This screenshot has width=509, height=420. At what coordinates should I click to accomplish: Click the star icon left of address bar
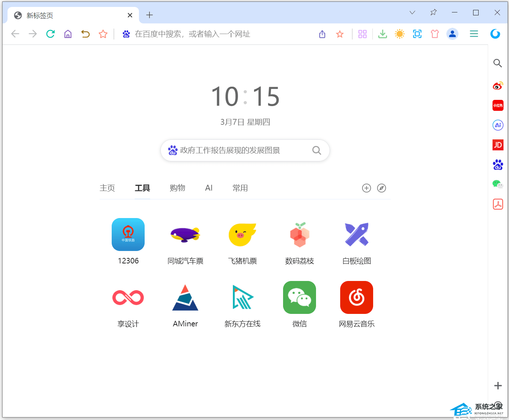click(x=103, y=34)
